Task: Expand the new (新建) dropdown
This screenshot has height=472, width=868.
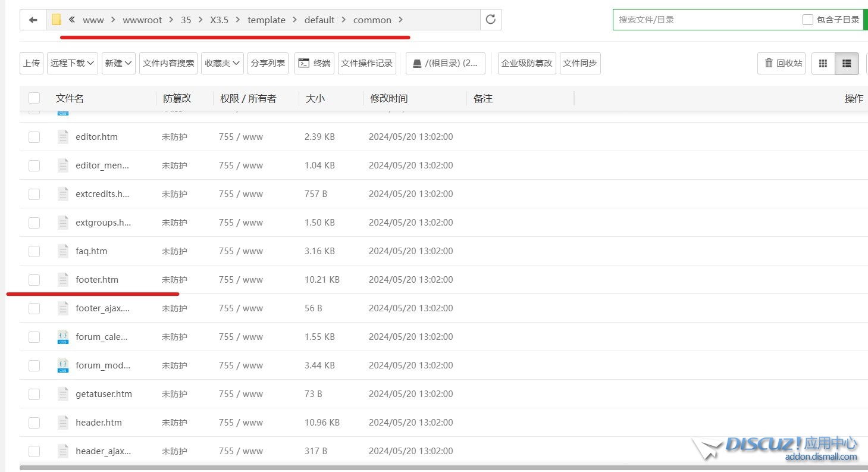Action: point(119,63)
